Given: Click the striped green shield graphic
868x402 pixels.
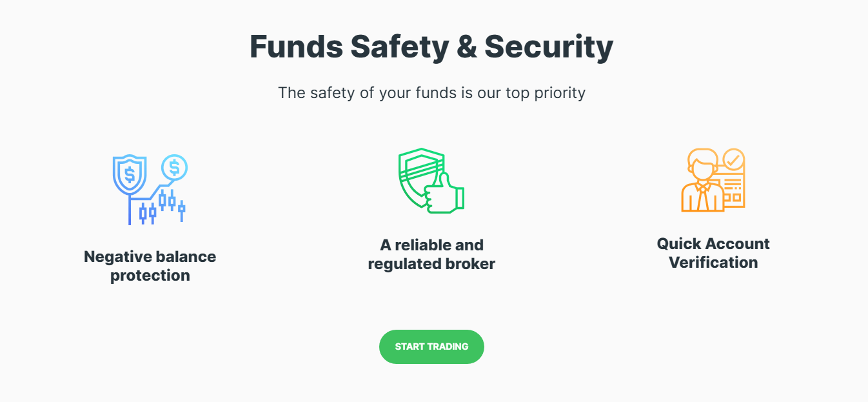Looking at the screenshot, I should (x=420, y=177).
